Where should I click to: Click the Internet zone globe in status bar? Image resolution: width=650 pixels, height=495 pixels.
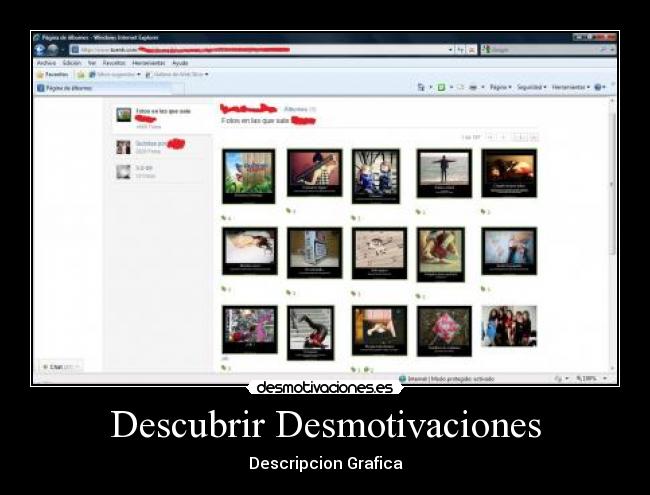[402, 379]
